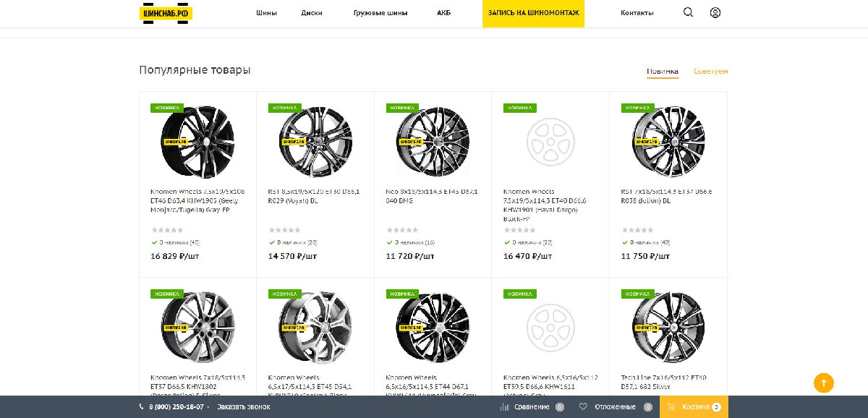Open the KHW1901 Haval Dargo placeholder image
The width and height of the screenshot is (868, 418).
tap(550, 140)
